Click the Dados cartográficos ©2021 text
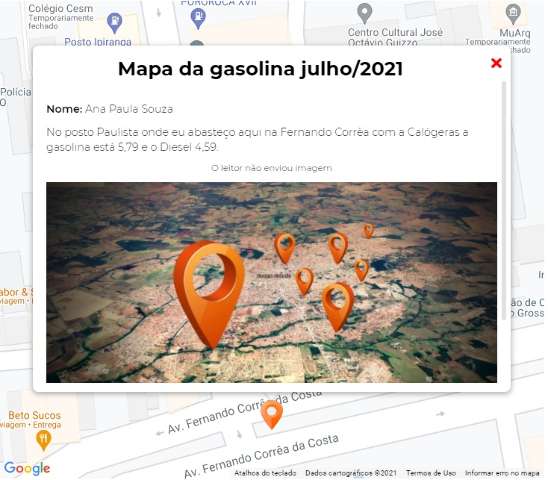This screenshot has height=480, width=548. coord(351,473)
